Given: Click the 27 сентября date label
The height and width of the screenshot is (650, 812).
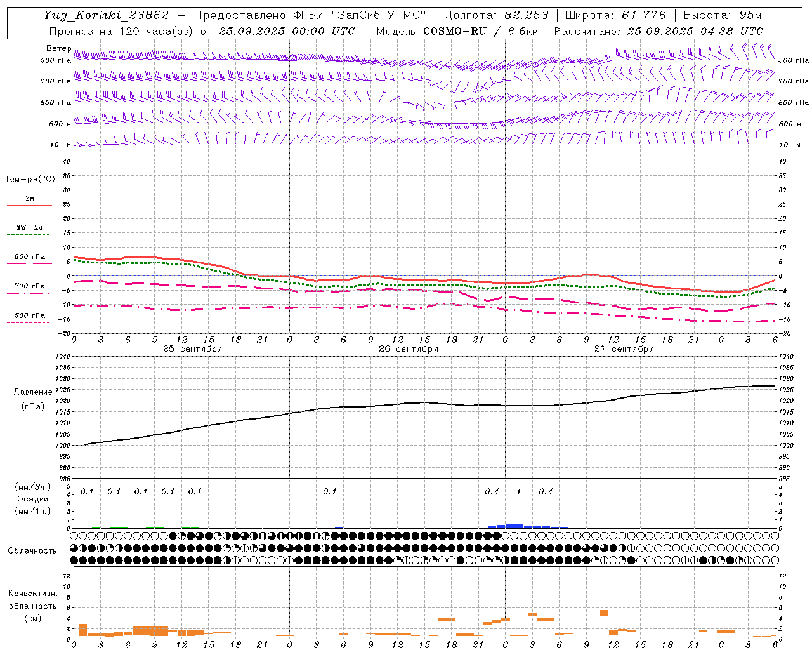Looking at the screenshot, I should (624, 349).
